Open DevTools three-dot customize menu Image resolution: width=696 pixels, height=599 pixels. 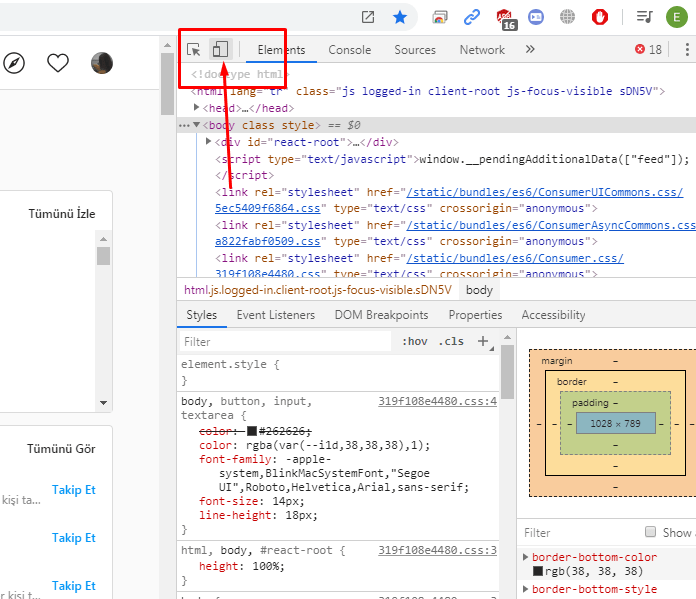tap(687, 49)
